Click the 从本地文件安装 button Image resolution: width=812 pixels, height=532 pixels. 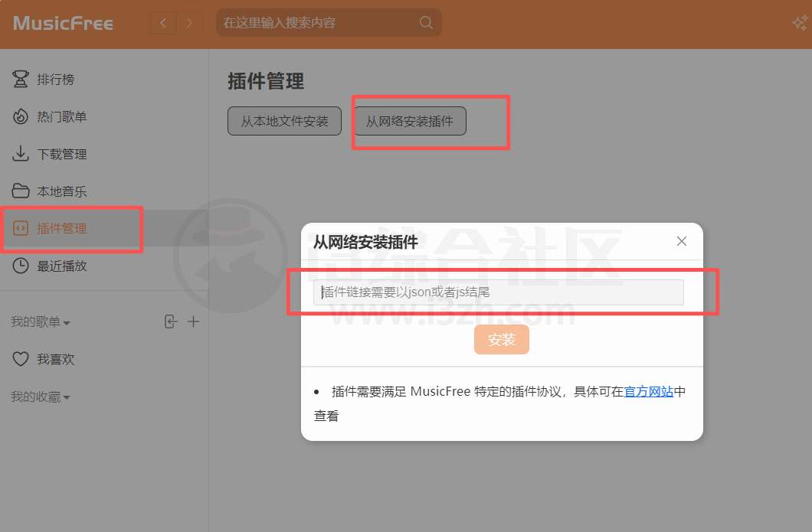click(284, 120)
